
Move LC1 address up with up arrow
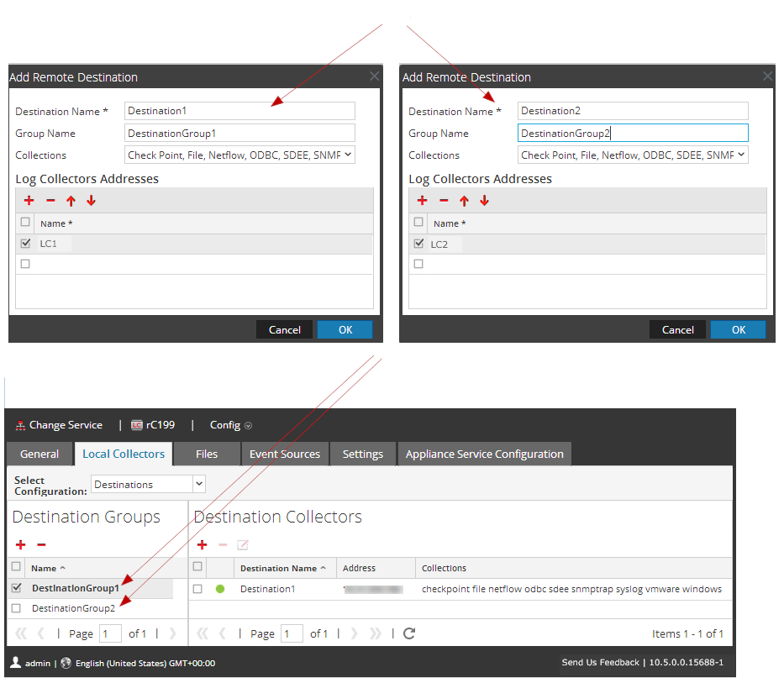tap(71, 201)
